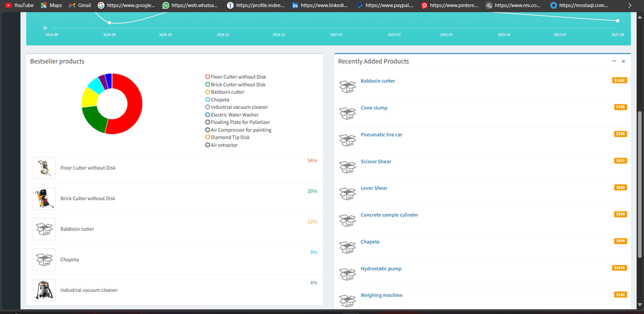
Task: Toggle Brick Cutter without Disk legend entry
Action: (235, 84)
